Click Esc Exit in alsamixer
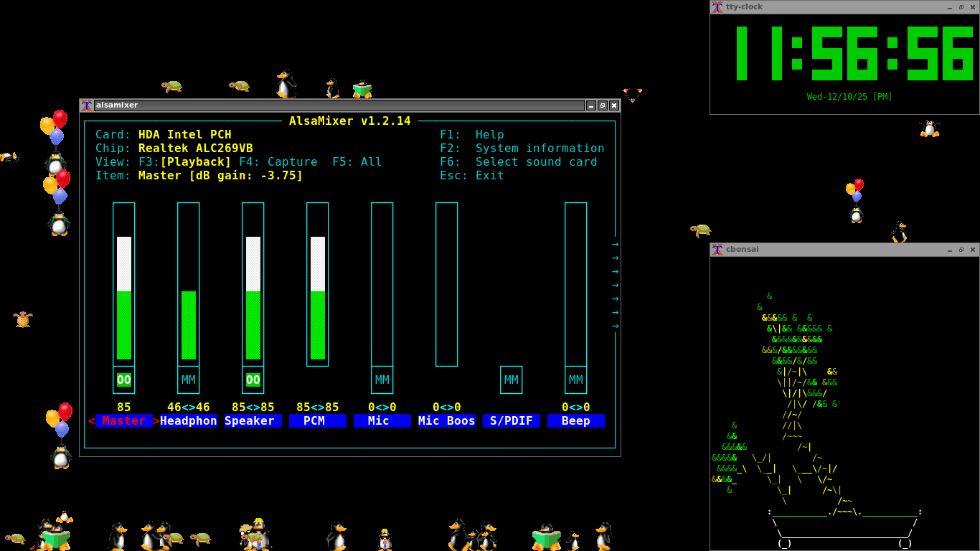980x551 pixels. point(472,176)
